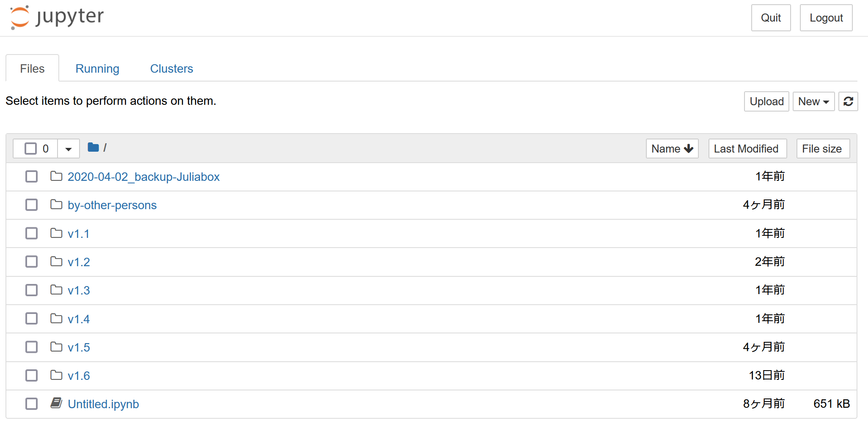
Task: Click the folder icon beside v1.6
Action: (56, 375)
